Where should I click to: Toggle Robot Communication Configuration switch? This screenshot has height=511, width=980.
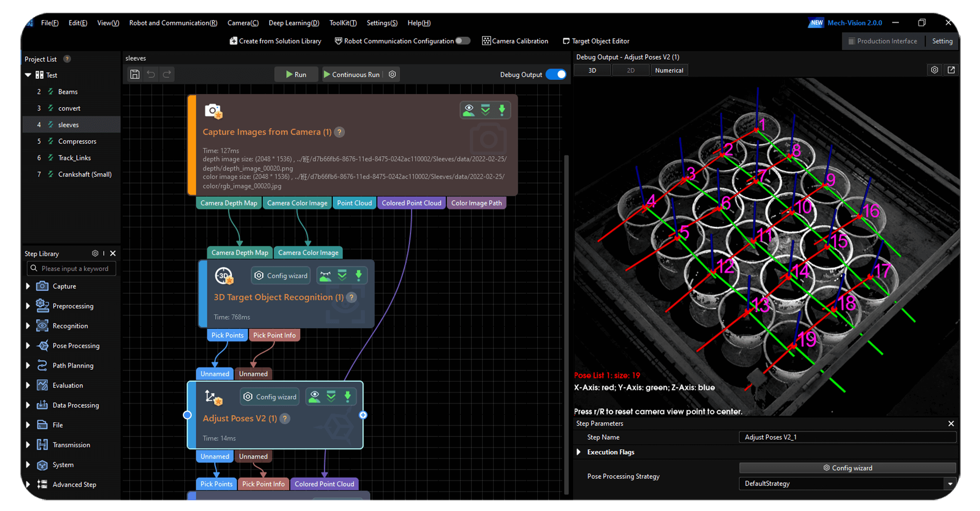(x=463, y=41)
